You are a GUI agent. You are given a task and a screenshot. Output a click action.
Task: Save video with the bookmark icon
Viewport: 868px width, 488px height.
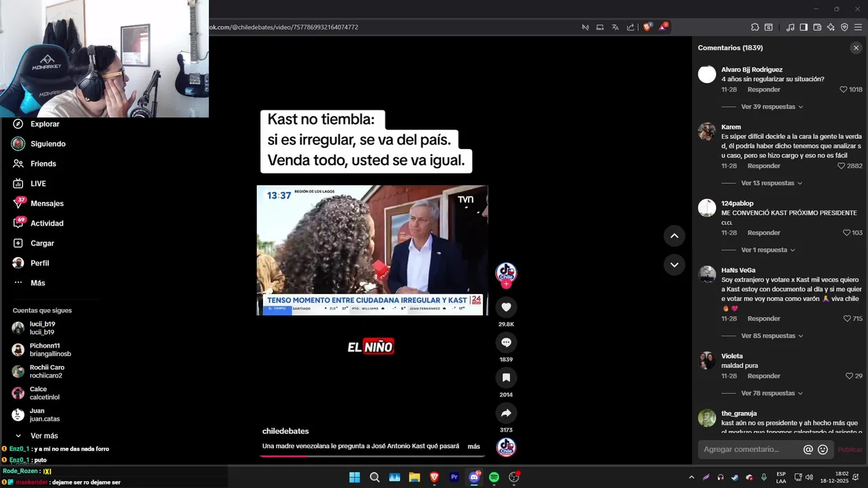(x=506, y=378)
